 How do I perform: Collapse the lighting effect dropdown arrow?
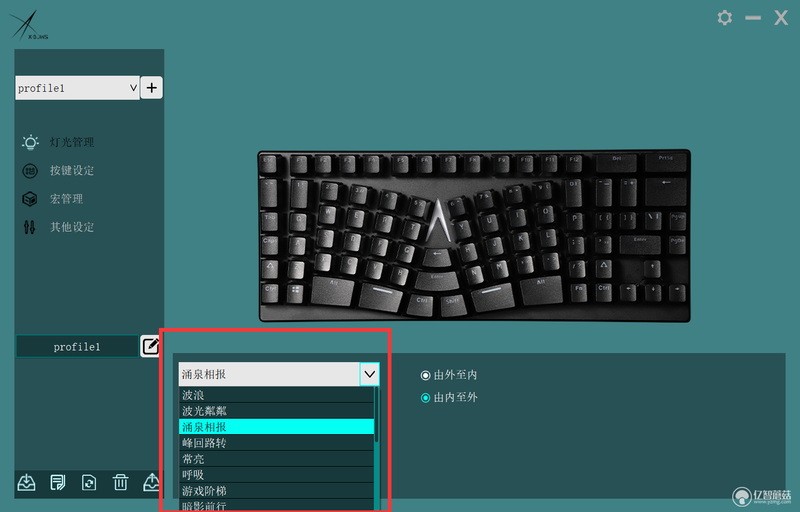[x=369, y=374]
